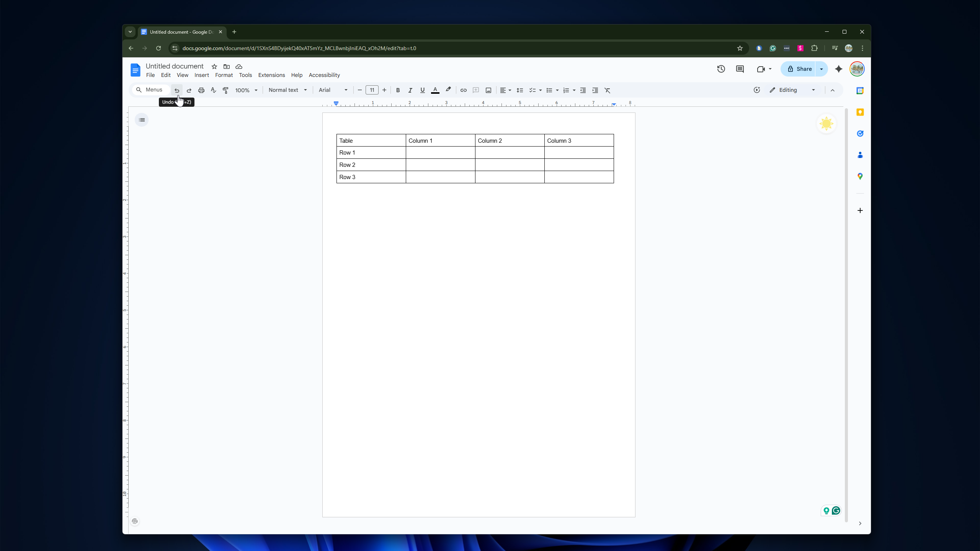Select the Paint format tool
The image size is (980, 551).
click(225, 90)
